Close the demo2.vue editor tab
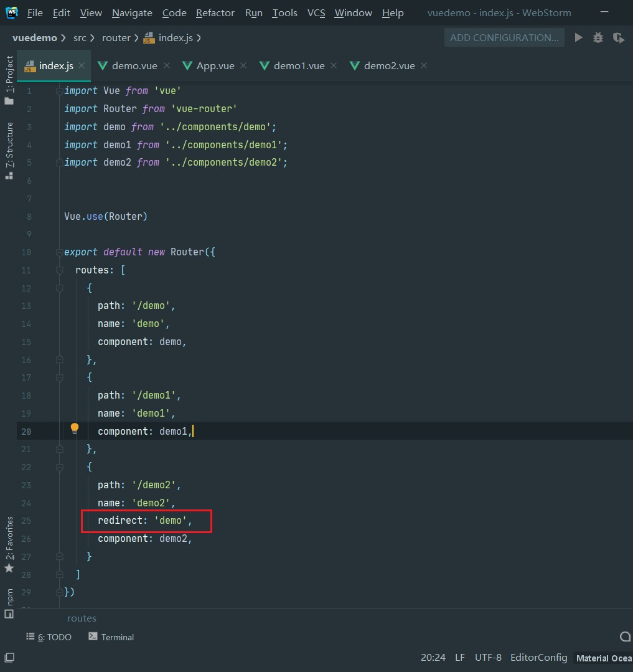Viewport: 633px width, 672px height. tap(424, 65)
